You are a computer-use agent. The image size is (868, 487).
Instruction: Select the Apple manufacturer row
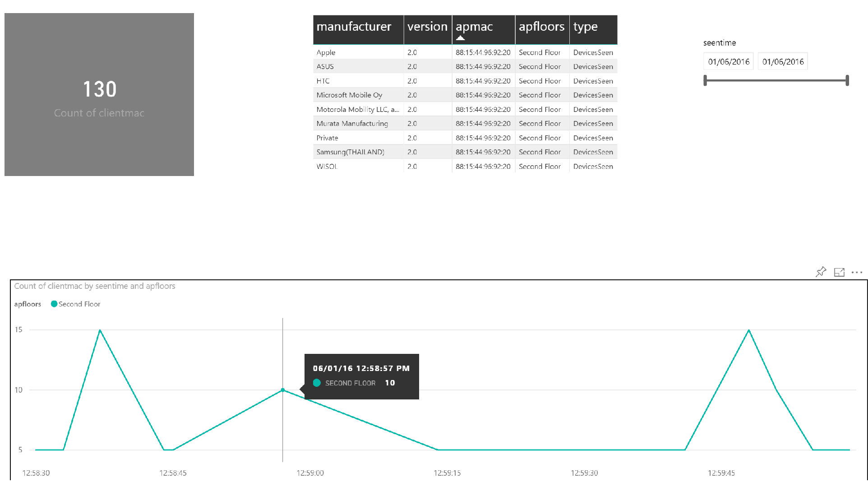point(465,52)
